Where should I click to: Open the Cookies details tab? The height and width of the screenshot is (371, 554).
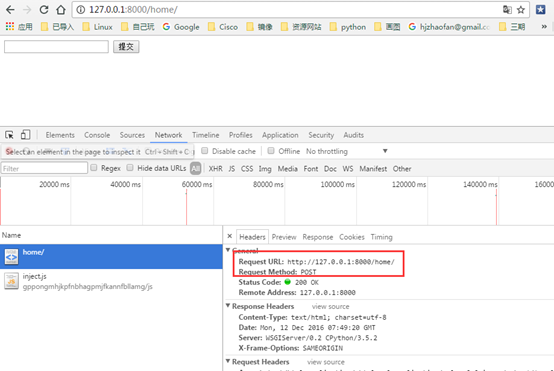(352, 237)
